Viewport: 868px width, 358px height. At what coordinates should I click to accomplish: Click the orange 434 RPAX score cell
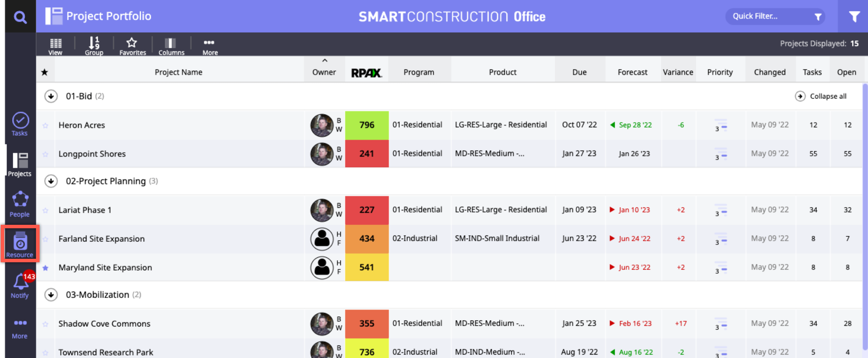click(x=367, y=239)
